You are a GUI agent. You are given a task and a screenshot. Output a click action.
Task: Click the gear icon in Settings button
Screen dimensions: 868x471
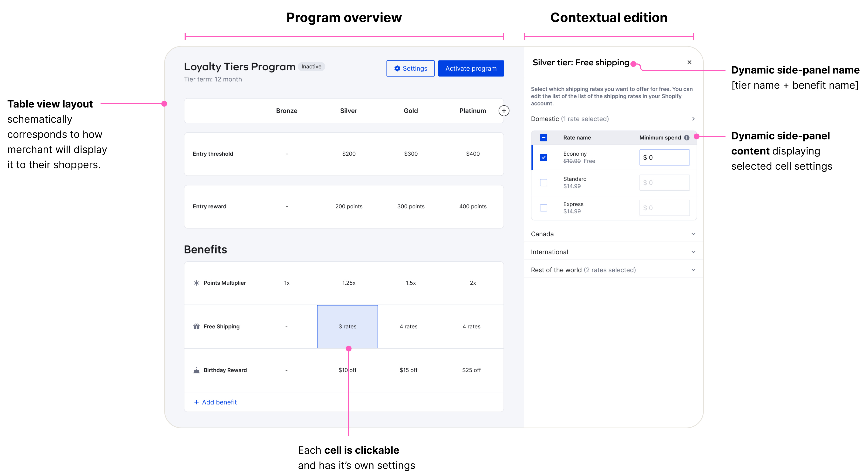(397, 69)
